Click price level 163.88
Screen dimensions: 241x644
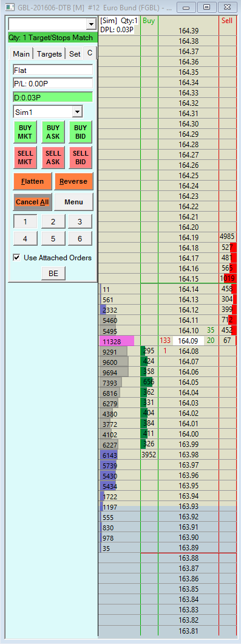(x=189, y=558)
